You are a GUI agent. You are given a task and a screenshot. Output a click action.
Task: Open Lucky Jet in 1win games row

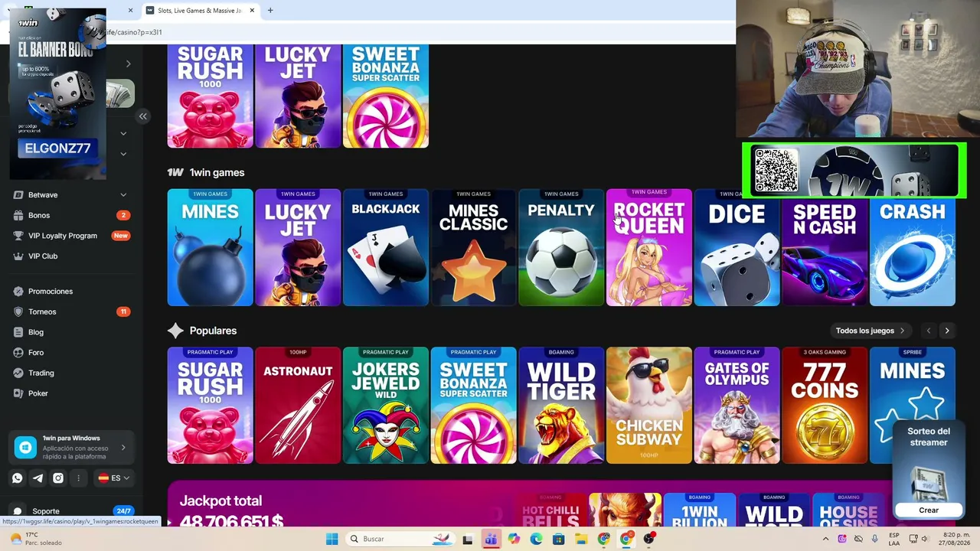(298, 247)
